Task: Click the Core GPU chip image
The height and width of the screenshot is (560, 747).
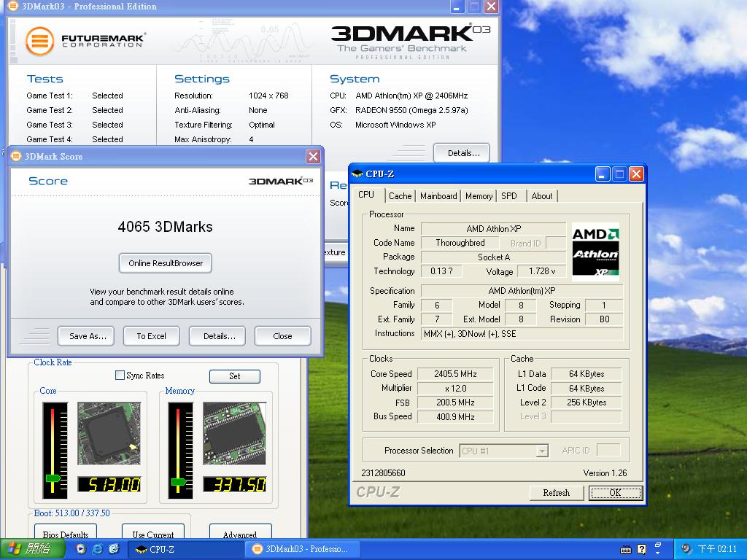Action: [x=109, y=433]
